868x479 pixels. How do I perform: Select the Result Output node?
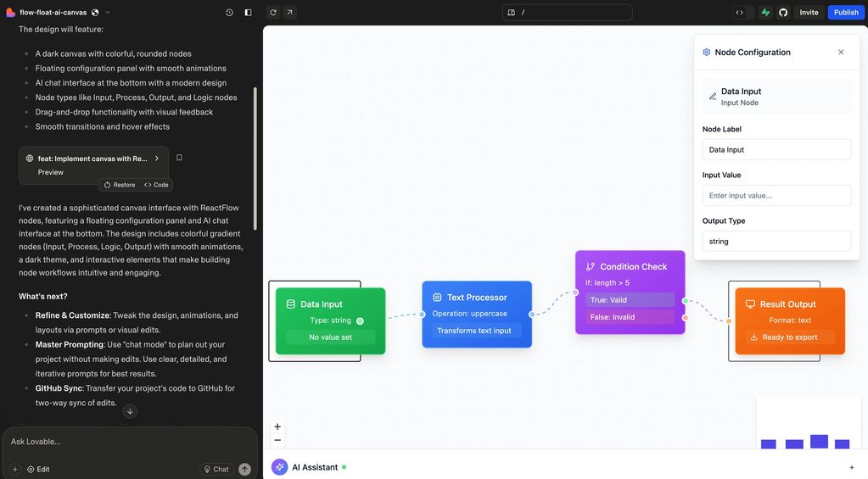point(789,304)
